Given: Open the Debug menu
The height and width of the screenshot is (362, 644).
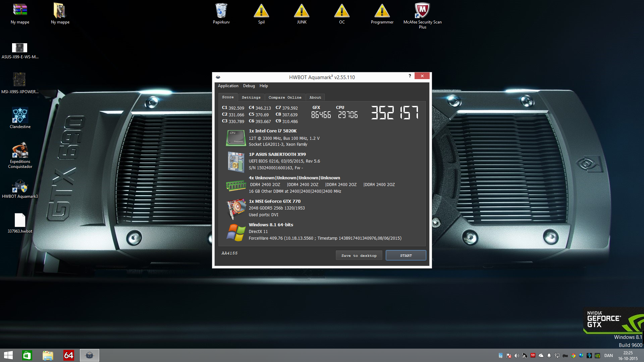Looking at the screenshot, I should point(249,86).
